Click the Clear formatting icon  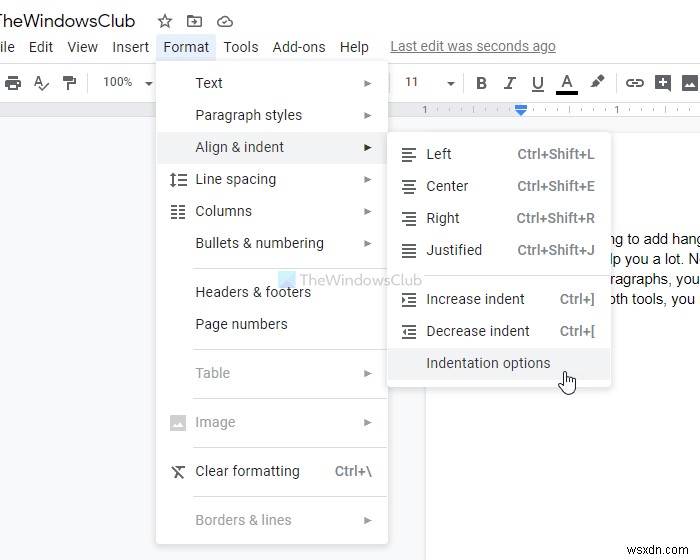[178, 472]
